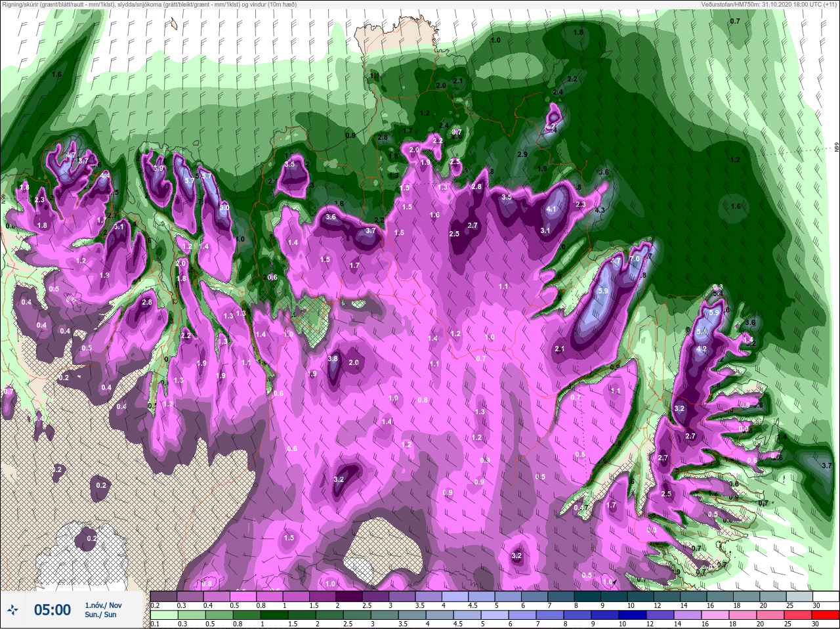This screenshot has height=629, width=840.
Task: Click the 4.3 precipitation value on the map
Action: (599, 210)
